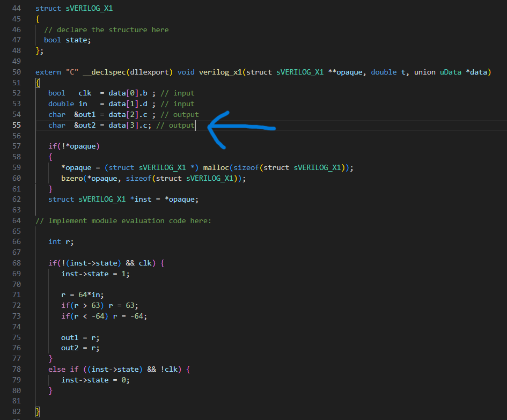Click 'r = 63;' on line 72

tap(123, 306)
